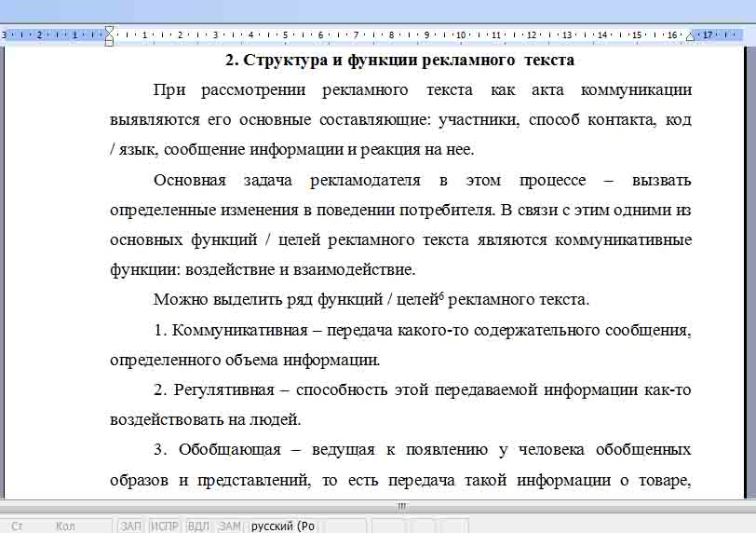Screen dimensions: 756x533
Task: Click heading '2. Структура и функции рекламного текста'
Action: 399,61
